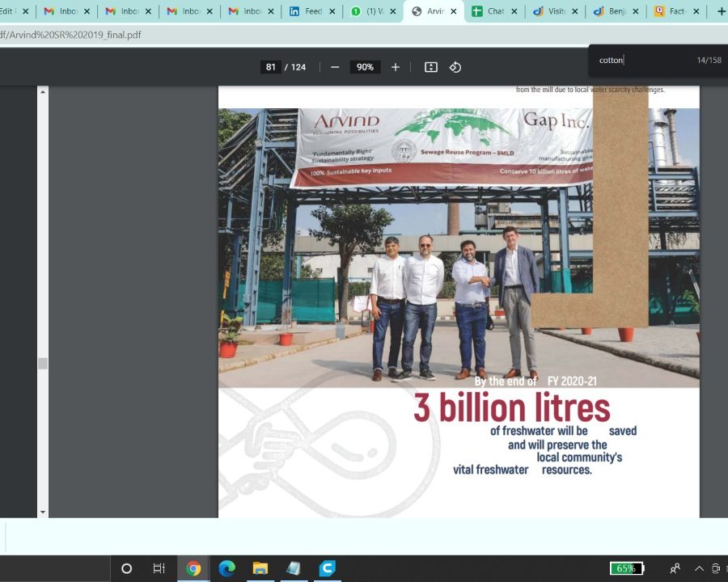Image resolution: width=728 pixels, height=582 pixels.
Task: Click the vertical scrollbar thumb
Action: pos(43,364)
